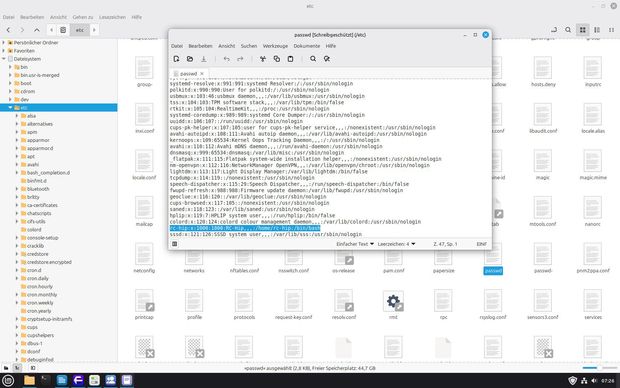Switch file manager to list view
The height and width of the screenshot is (388, 620).
point(597,30)
